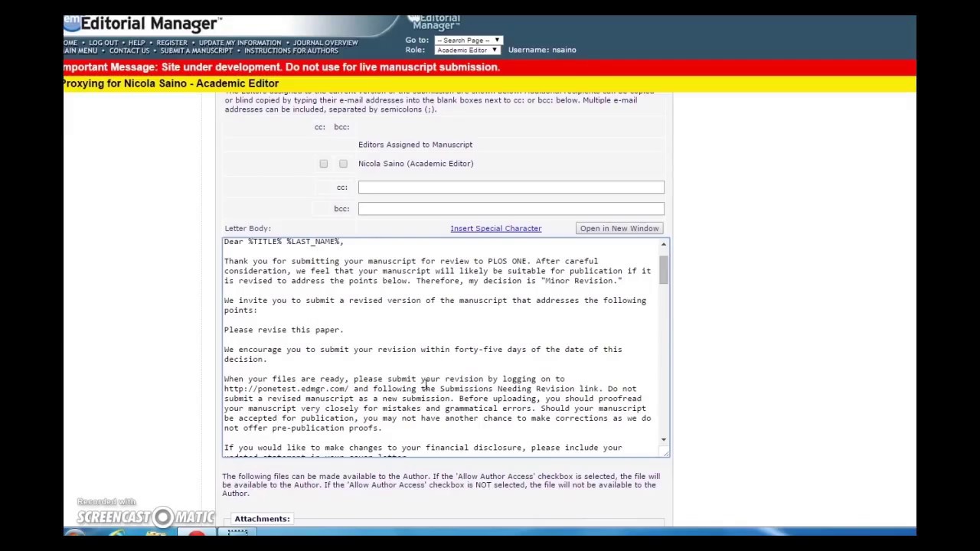Open INSTRUCTIONS FOR AUTHORS

click(291, 51)
